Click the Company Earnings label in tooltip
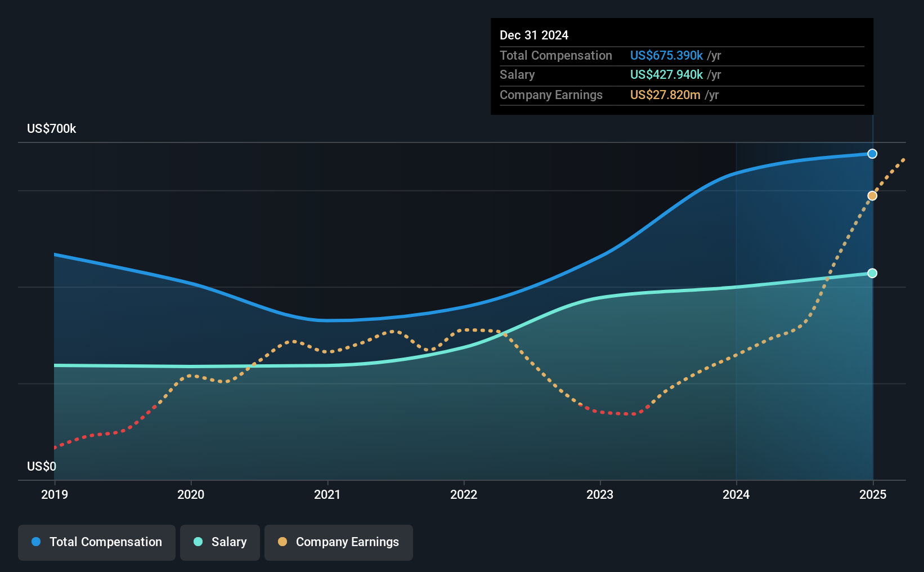Viewport: 924px width, 572px height. 551,95
